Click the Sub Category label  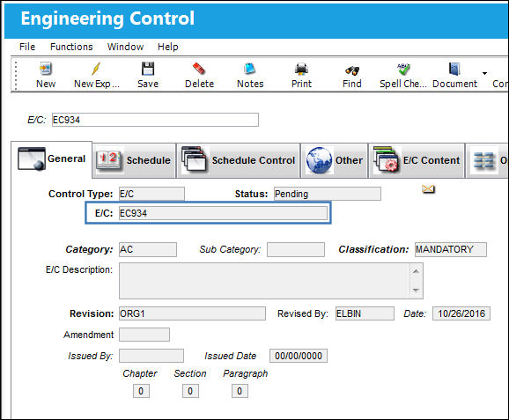(230, 249)
